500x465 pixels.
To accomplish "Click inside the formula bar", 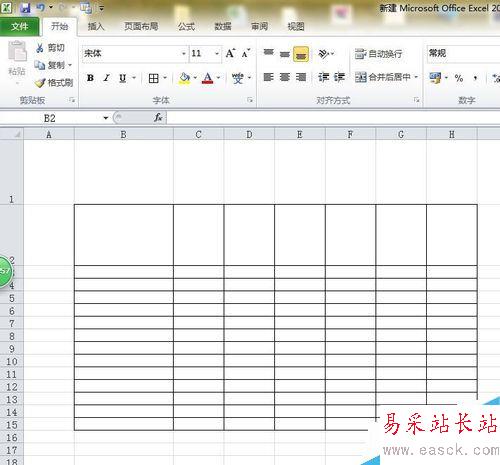I will pyautogui.click(x=333, y=118).
